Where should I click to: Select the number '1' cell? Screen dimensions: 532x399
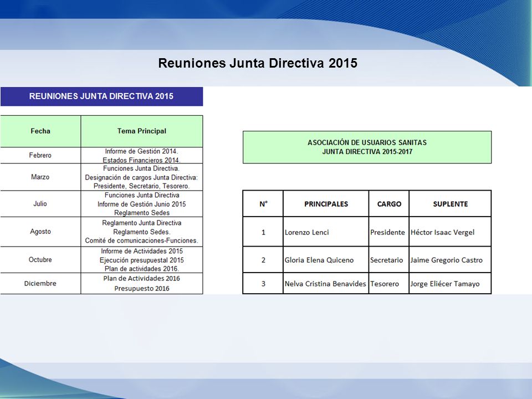263,232
